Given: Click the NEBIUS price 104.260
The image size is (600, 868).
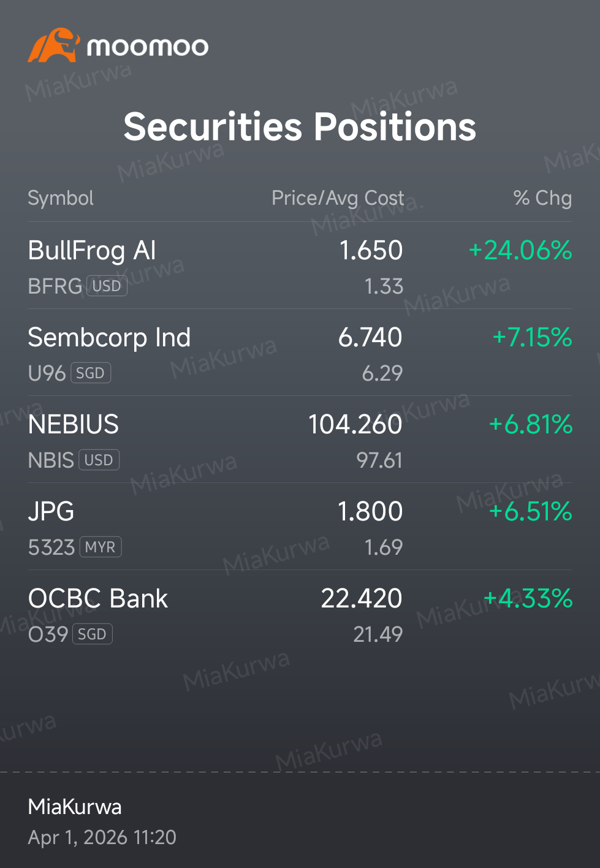Looking at the screenshot, I should 355,425.
